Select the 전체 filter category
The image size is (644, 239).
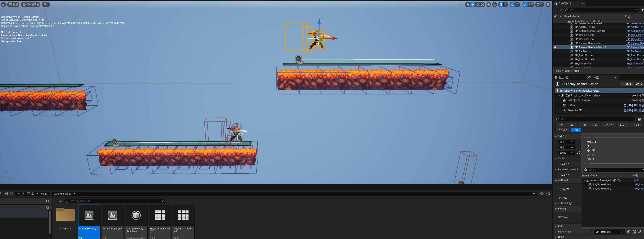click(x=576, y=130)
